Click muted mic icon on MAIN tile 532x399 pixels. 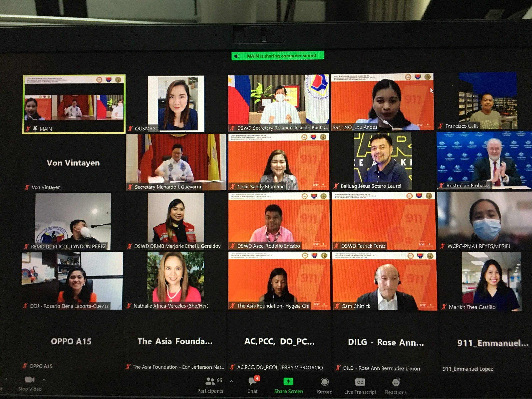point(28,129)
